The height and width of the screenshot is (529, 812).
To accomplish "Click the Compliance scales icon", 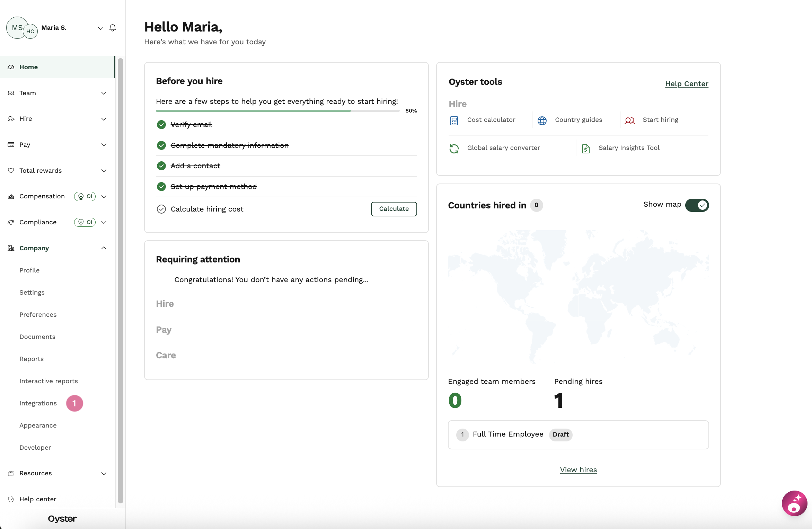I will point(11,222).
